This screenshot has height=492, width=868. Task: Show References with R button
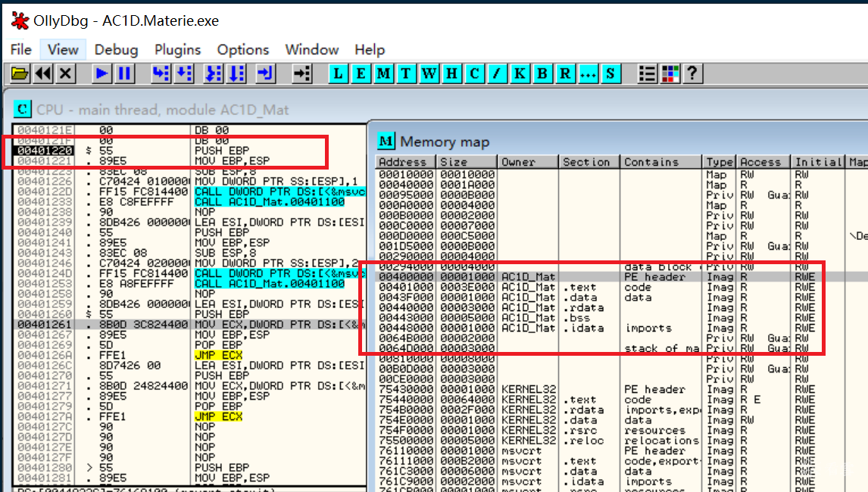(x=564, y=73)
